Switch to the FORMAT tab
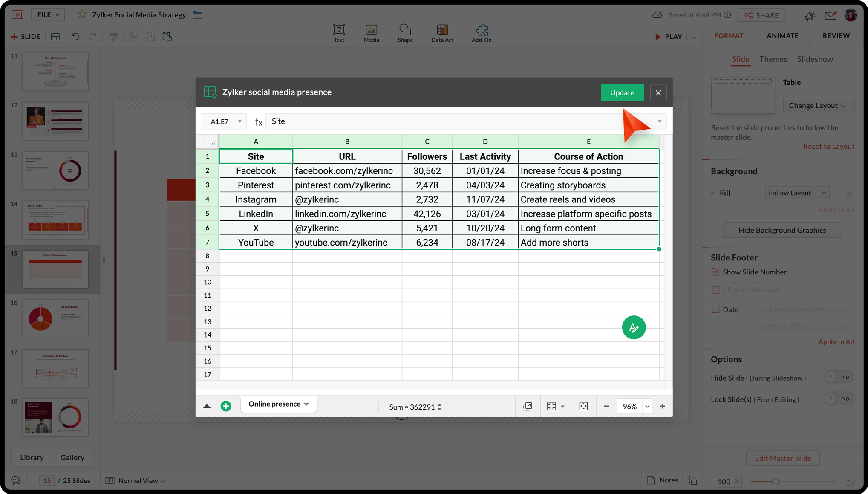The height and width of the screenshot is (494, 868). [729, 35]
